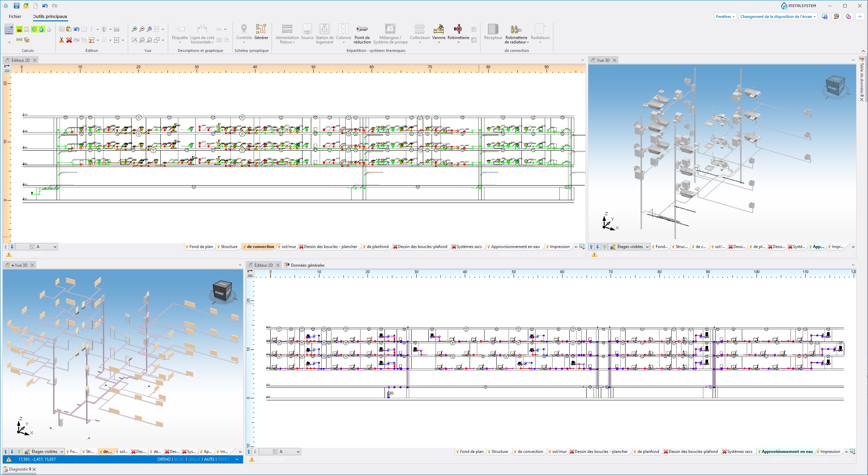This screenshot has width=868, height=475.
Task: Toggle ORTHO mode in bottom-left status bar
Action: coord(164,459)
